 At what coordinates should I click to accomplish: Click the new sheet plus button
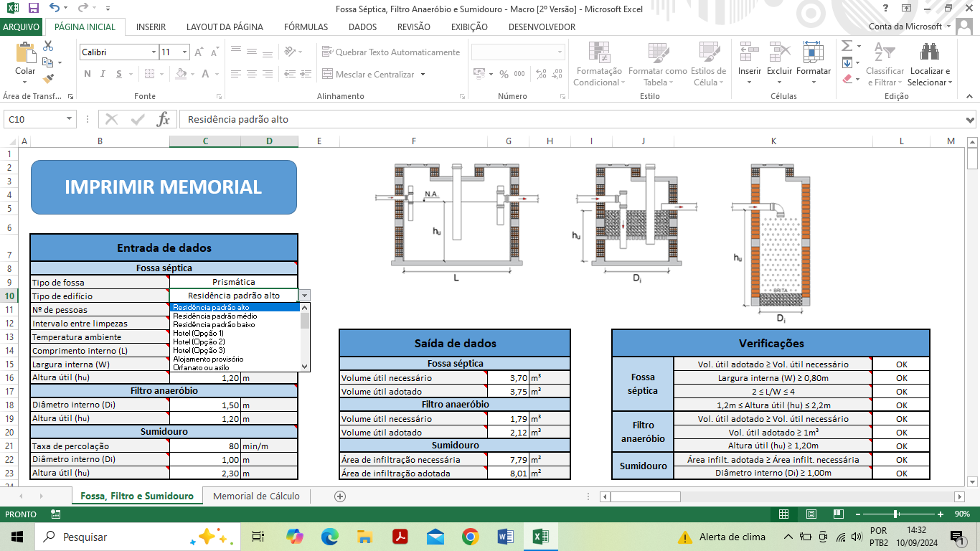[340, 496]
